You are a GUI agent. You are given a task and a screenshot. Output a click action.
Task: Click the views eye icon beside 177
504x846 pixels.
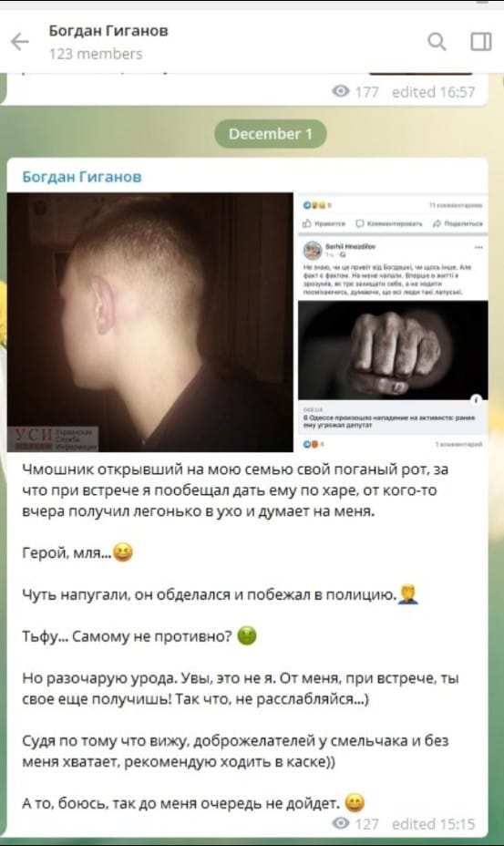coord(341,90)
